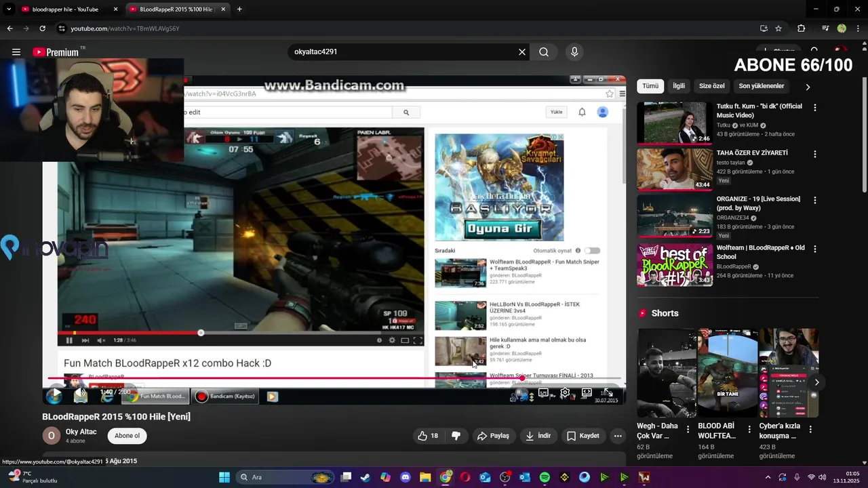This screenshot has width=868, height=488.
Task: Open options menu for TAHA ÖZER video
Action: click(815, 155)
